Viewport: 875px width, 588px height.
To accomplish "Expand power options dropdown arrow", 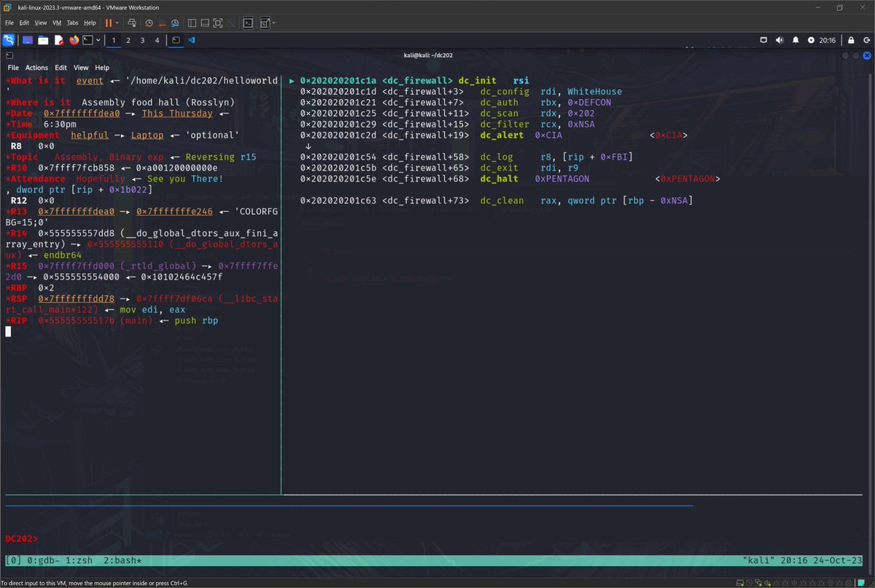I will [117, 23].
